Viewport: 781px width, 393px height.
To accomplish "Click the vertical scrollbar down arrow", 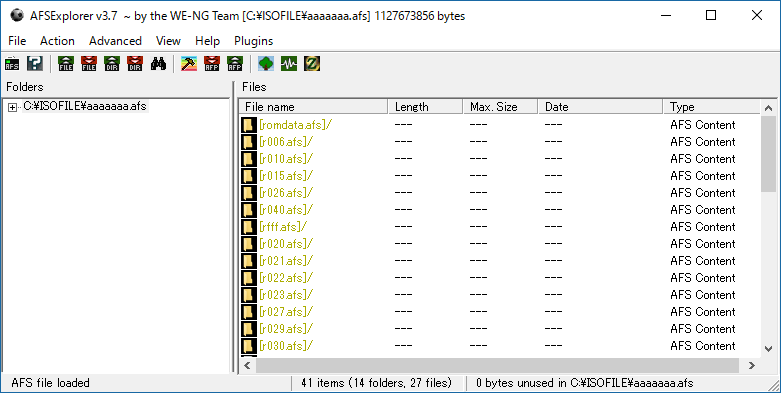I will pyautogui.click(x=768, y=349).
